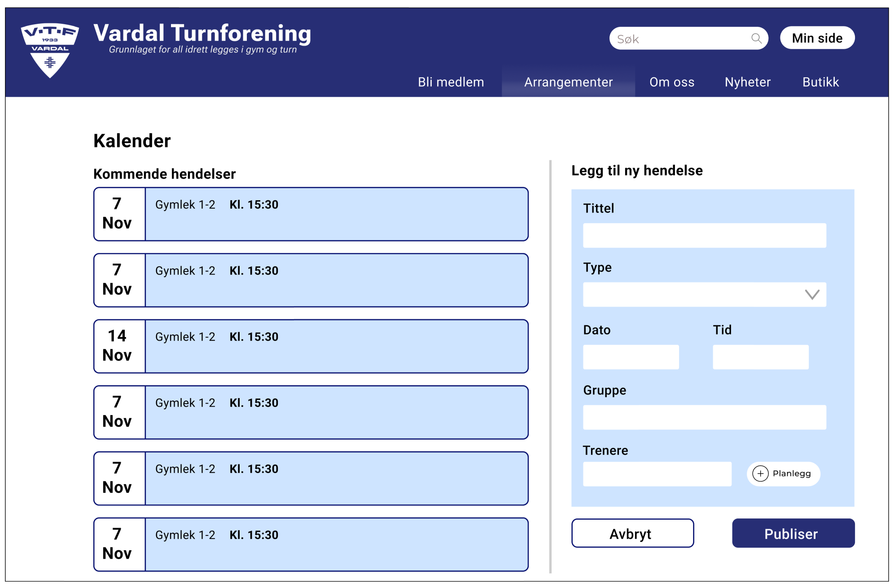Image resolution: width=894 pixels, height=588 pixels.
Task: Click the Publiser button
Action: coord(793,533)
